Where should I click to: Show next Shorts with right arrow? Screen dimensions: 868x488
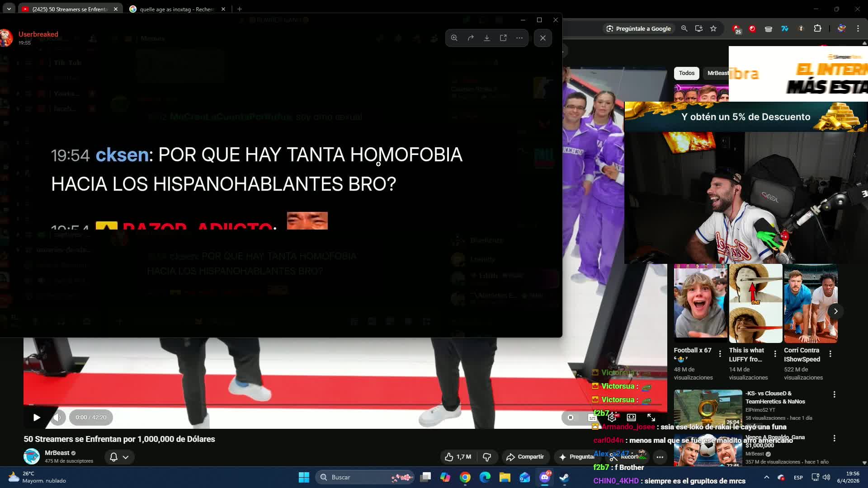point(836,311)
